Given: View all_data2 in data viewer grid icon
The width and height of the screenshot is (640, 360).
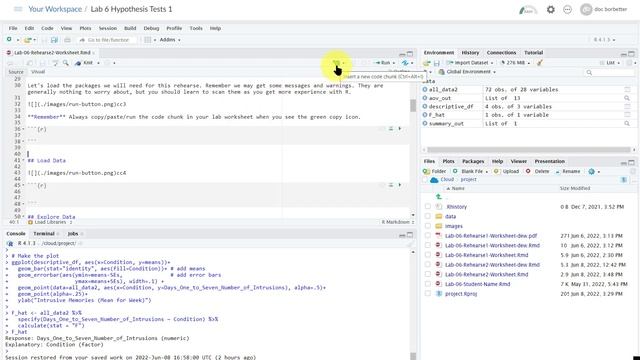Looking at the screenshot, I should tap(627, 89).
